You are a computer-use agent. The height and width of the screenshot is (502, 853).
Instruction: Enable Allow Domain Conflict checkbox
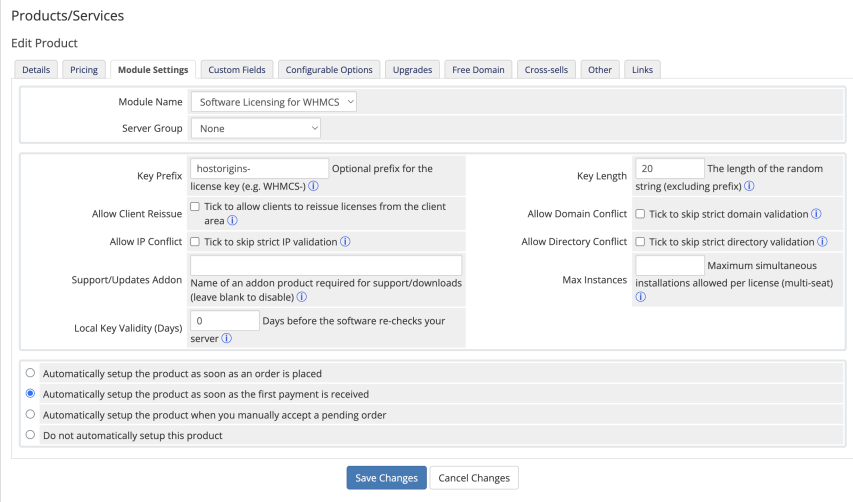point(640,214)
